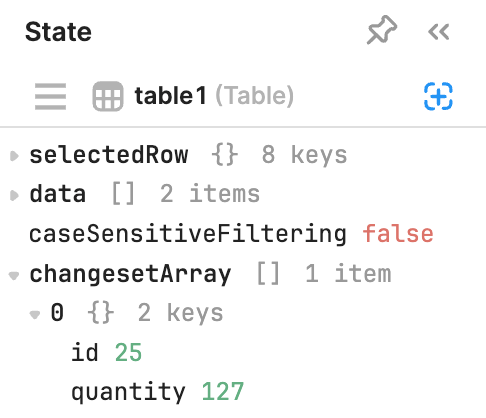Click the selectedRow 8 keys summary
This screenshot has width=486, height=418.
pyautogui.click(x=279, y=155)
